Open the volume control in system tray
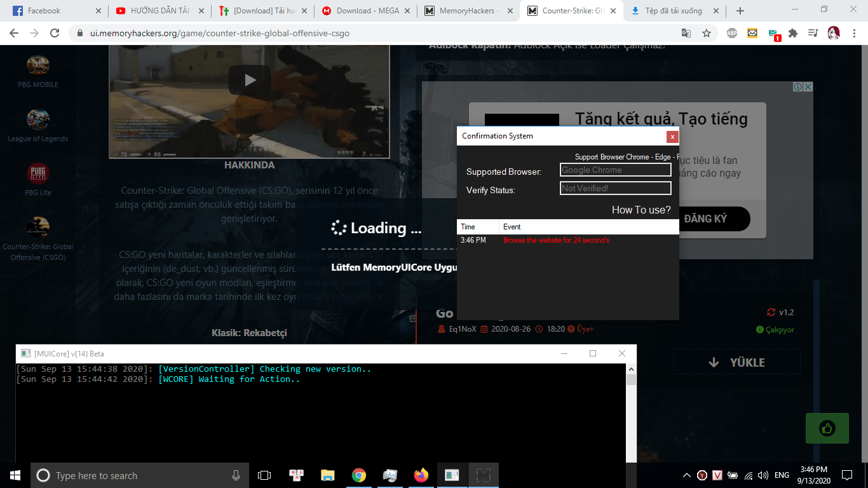 (x=763, y=475)
